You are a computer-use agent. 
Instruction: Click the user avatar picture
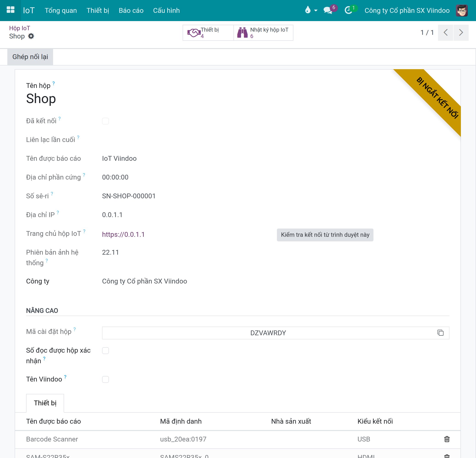pyautogui.click(x=462, y=11)
